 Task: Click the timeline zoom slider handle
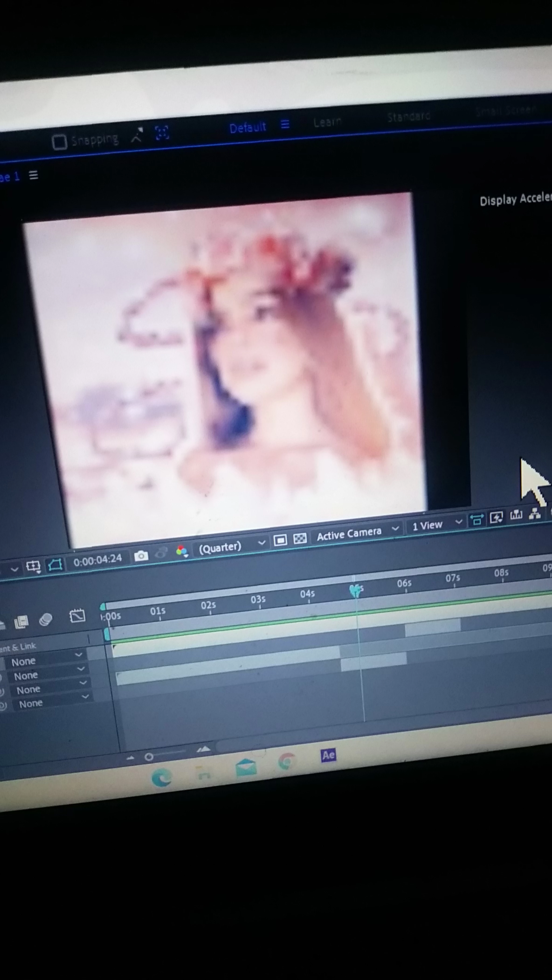[149, 757]
